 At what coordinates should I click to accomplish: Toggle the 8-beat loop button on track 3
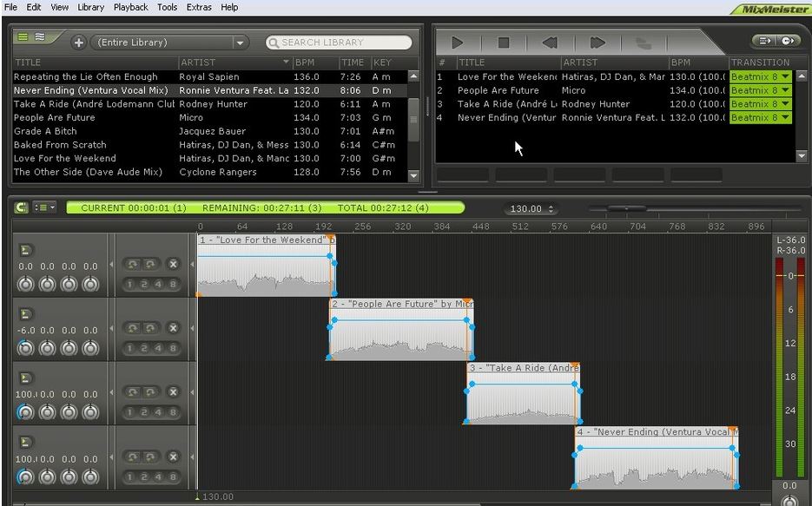(173, 412)
